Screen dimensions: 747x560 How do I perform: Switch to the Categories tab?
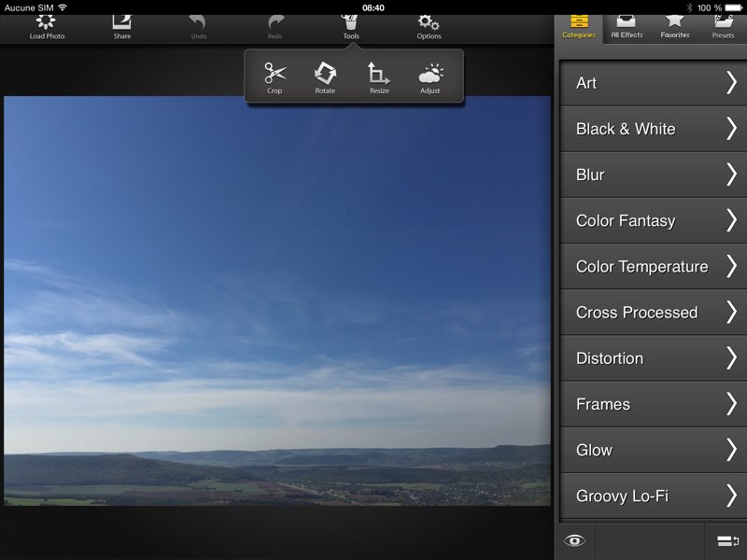579,28
